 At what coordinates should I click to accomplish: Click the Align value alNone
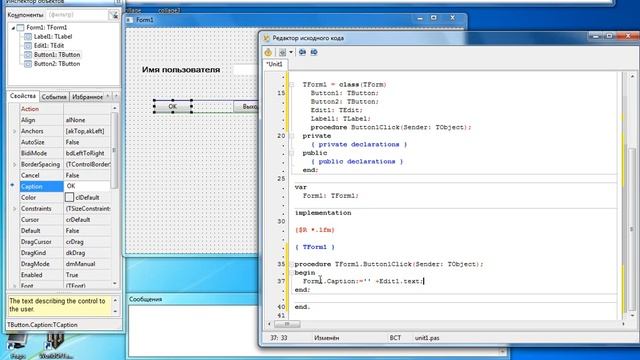(87, 120)
